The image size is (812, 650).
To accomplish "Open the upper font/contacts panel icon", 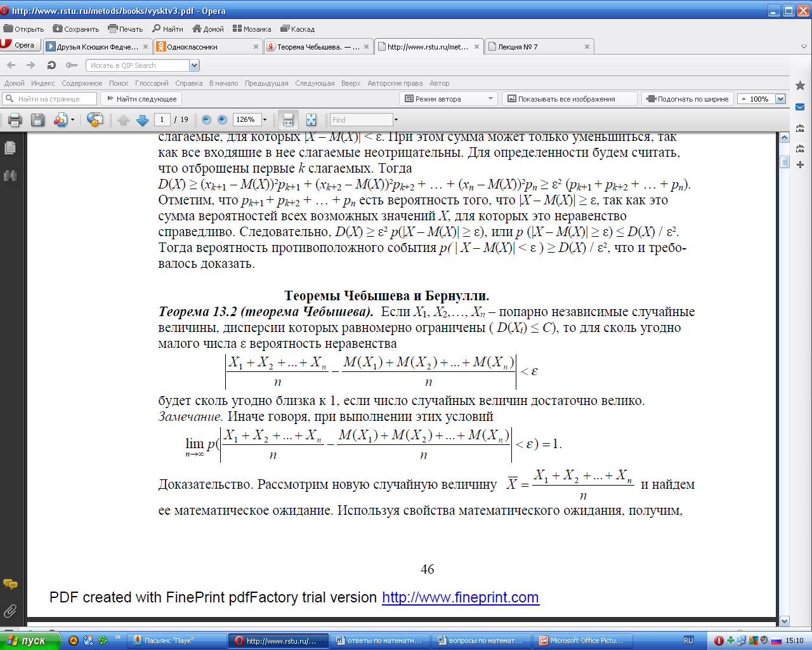I will 800,128.
